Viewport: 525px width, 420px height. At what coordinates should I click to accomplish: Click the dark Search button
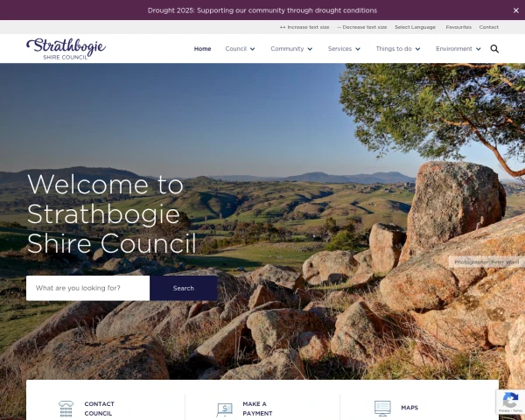tap(184, 288)
